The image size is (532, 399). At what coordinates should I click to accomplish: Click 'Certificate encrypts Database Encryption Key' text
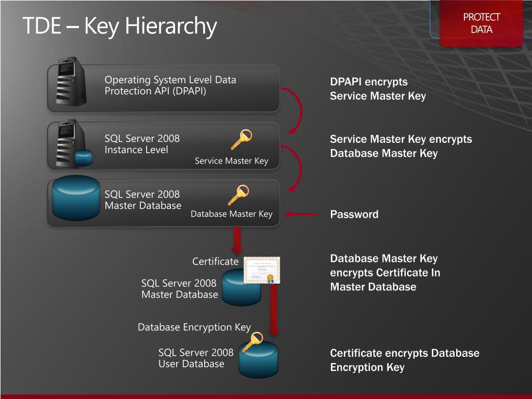(405, 361)
